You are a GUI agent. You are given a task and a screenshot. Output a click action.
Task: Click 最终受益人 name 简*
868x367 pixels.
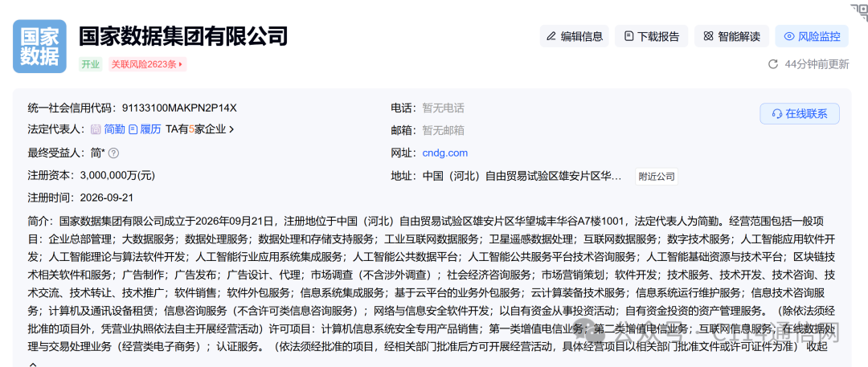pos(97,153)
